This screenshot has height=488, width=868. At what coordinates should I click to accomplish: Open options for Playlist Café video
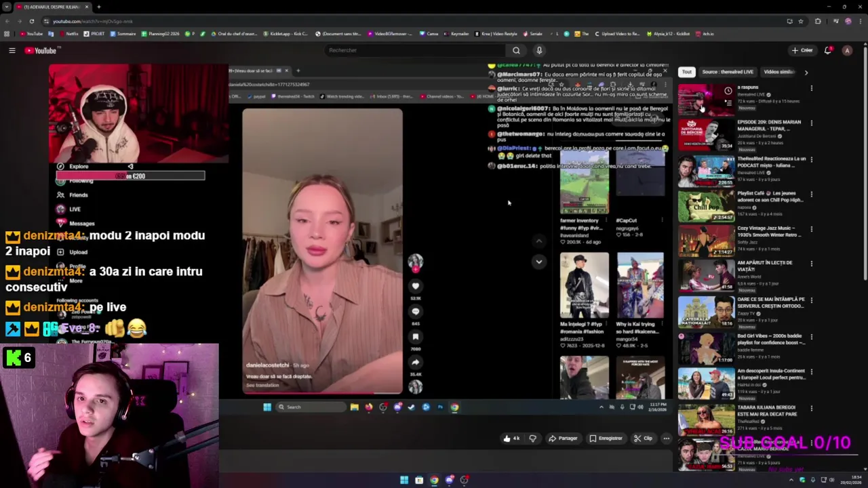811,195
